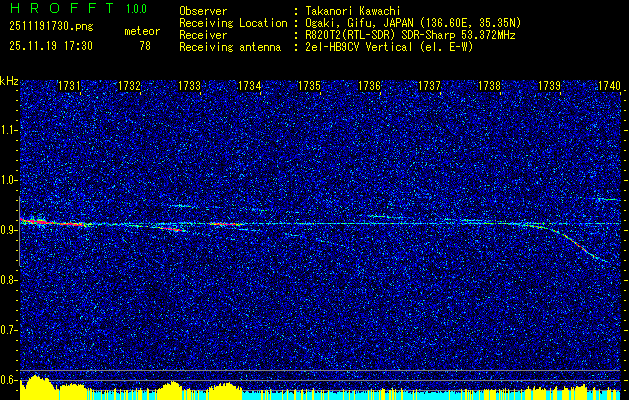The width and height of the screenshot is (629, 400).
Task: Click the 1739 time marker
Action: [x=549, y=86]
